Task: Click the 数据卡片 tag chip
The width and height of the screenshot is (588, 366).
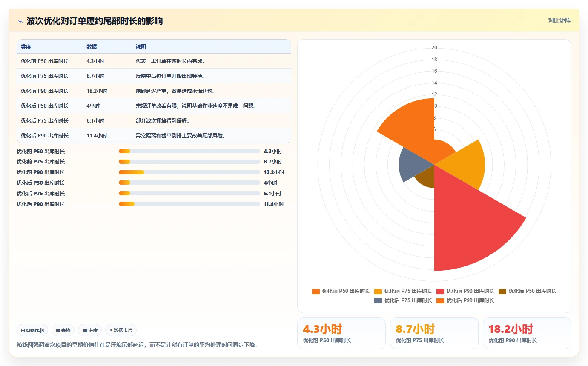Action: 121,330
